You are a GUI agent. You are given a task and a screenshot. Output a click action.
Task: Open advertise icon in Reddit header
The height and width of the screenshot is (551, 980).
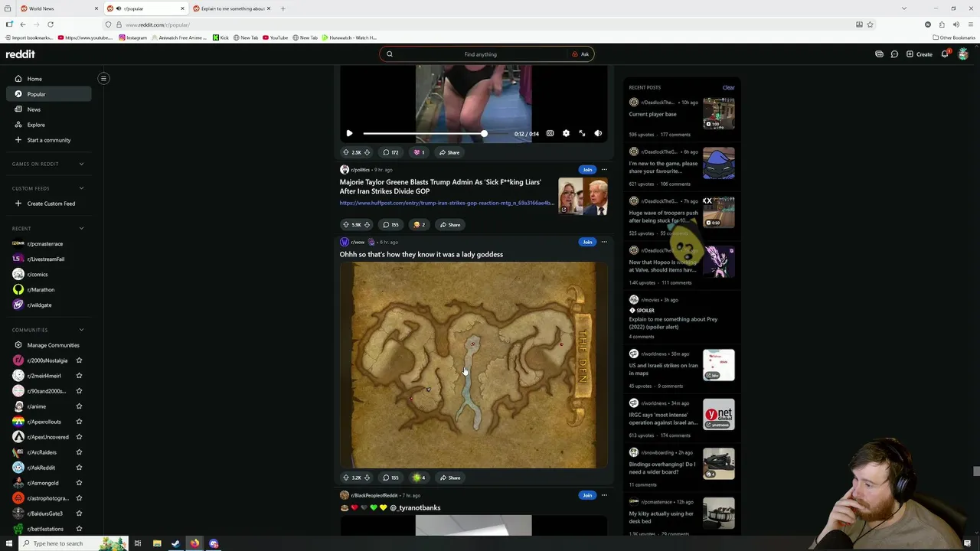click(879, 54)
